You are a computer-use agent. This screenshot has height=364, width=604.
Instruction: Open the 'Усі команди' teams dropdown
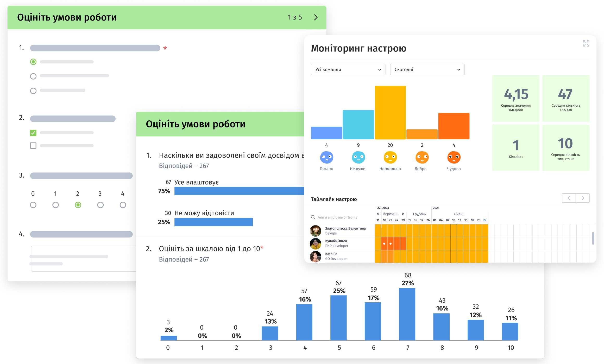coord(348,70)
